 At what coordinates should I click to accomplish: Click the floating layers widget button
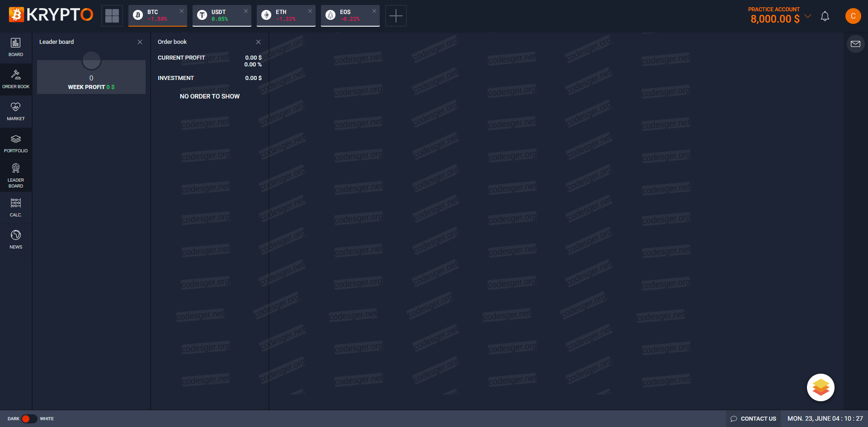(x=821, y=387)
